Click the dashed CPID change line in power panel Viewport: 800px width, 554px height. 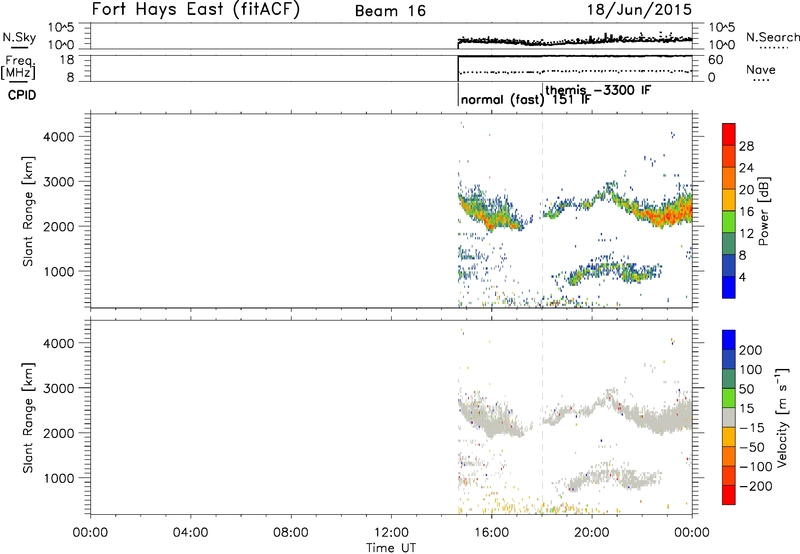coord(542,210)
